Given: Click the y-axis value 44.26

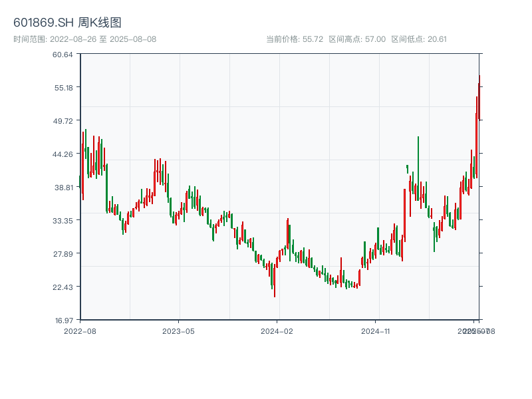Looking at the screenshot, I should click(63, 154).
